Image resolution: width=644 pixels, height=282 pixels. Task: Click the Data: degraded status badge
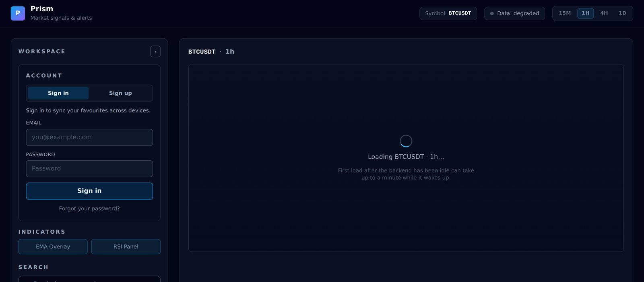(514, 13)
